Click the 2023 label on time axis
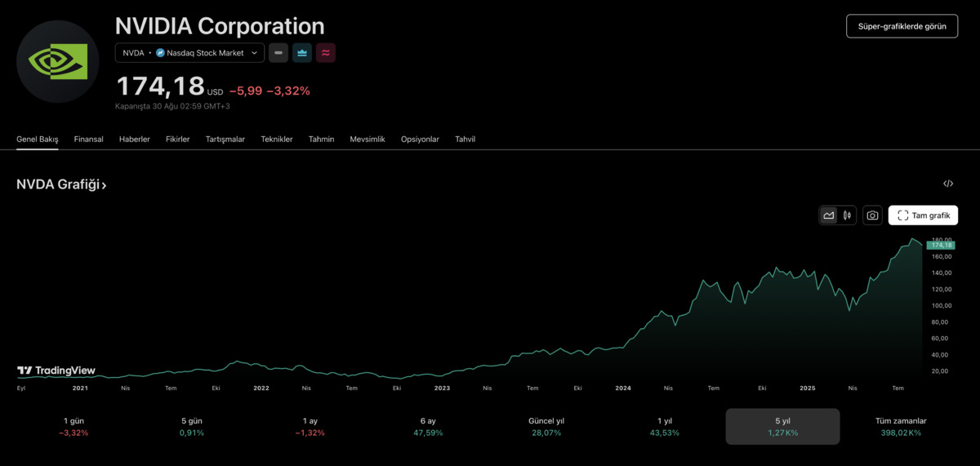This screenshot has height=466, width=980. pos(442,388)
